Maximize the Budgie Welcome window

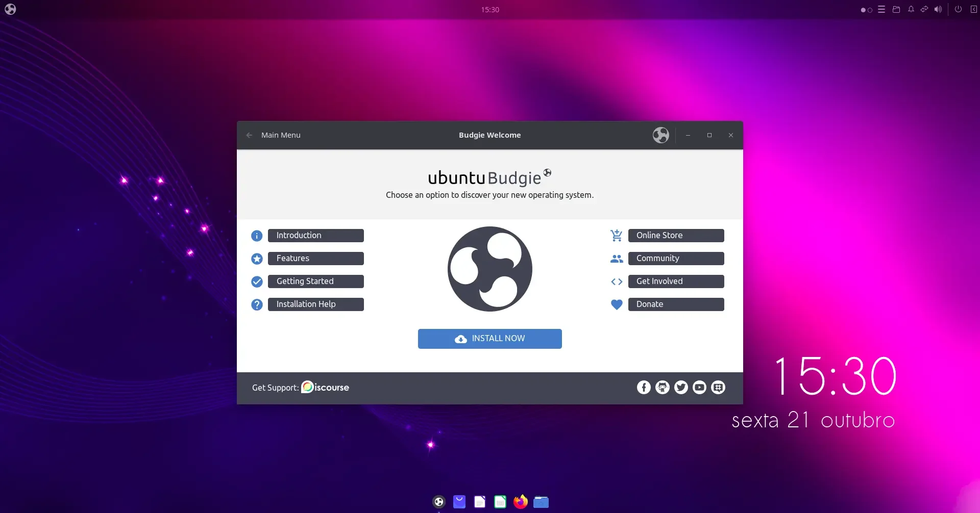tap(709, 135)
